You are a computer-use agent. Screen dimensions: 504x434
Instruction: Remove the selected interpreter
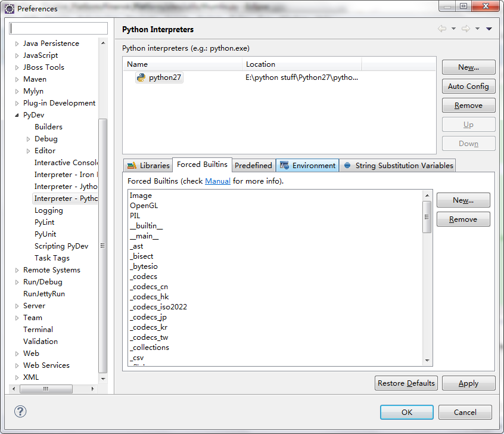click(x=469, y=106)
